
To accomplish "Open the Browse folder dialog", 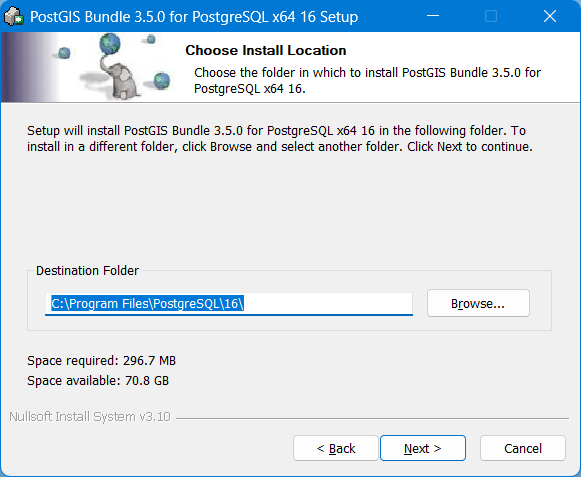I will point(478,303).
